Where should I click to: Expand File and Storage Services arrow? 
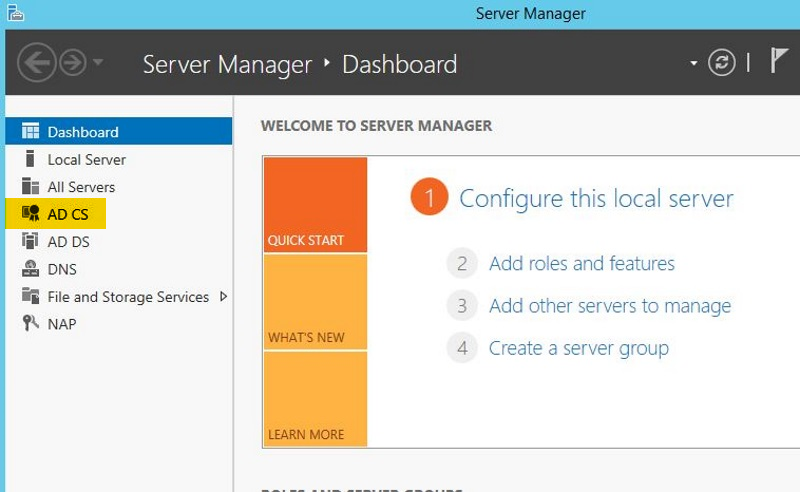pos(223,296)
